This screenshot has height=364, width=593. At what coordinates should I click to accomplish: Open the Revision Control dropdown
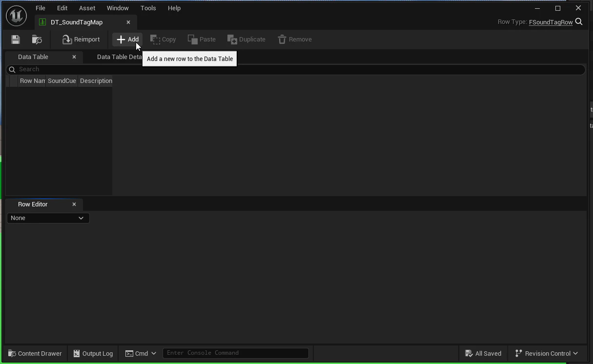pyautogui.click(x=547, y=354)
